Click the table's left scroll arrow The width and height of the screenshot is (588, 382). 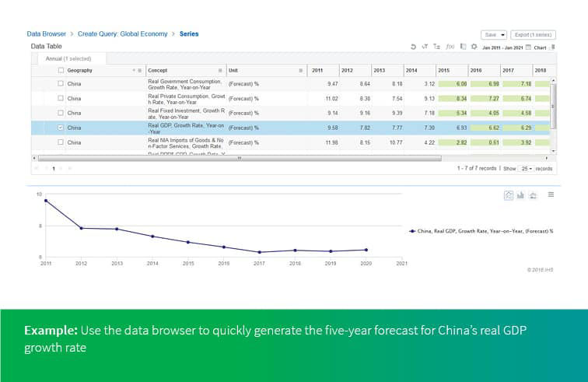34,159
